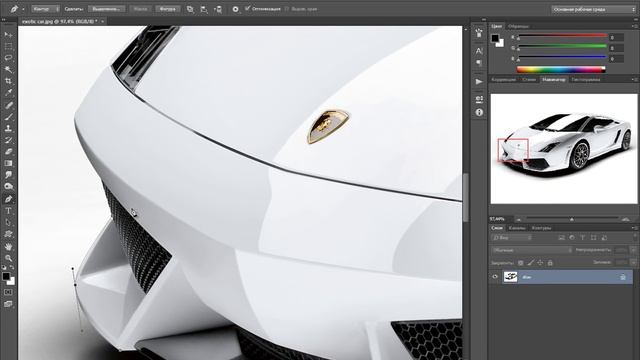Image resolution: width=640 pixels, height=360 pixels.
Task: Open the Color panel flyout menu
Action: point(634,26)
